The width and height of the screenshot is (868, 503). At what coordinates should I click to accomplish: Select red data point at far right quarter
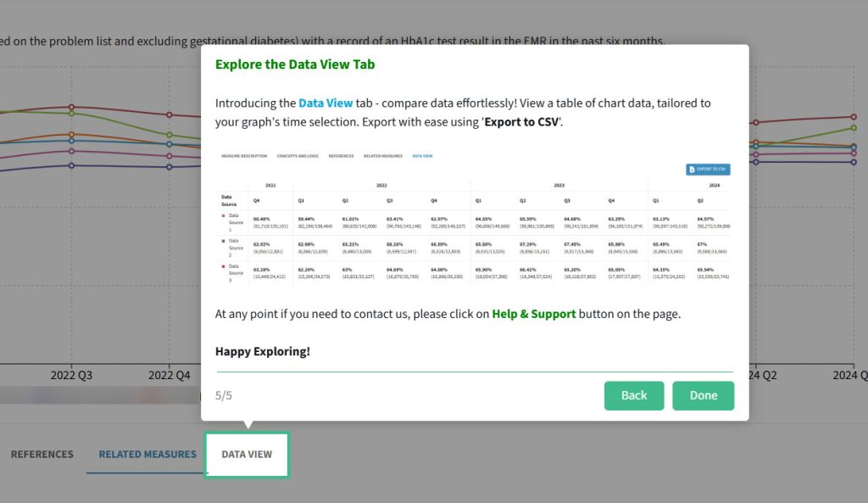854,117
